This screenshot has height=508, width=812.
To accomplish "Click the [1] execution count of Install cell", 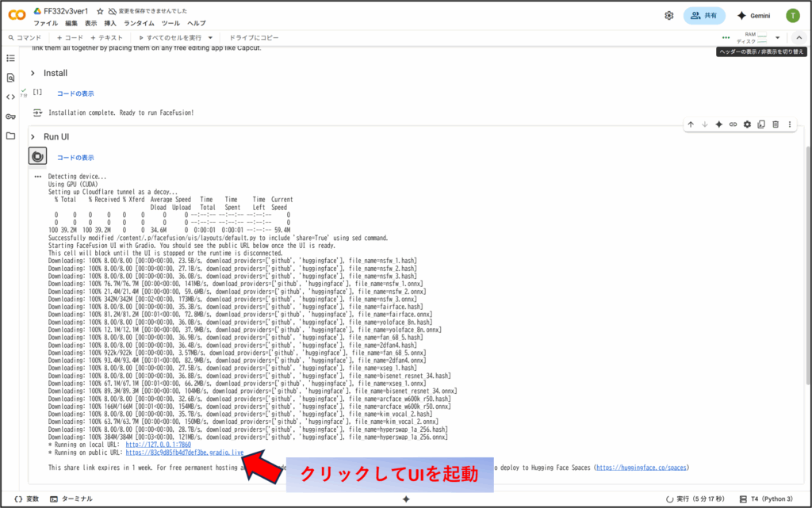I will click(37, 92).
